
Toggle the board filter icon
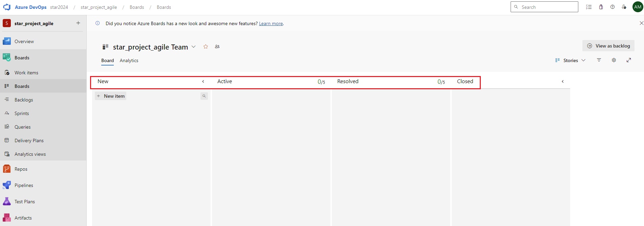tap(599, 60)
